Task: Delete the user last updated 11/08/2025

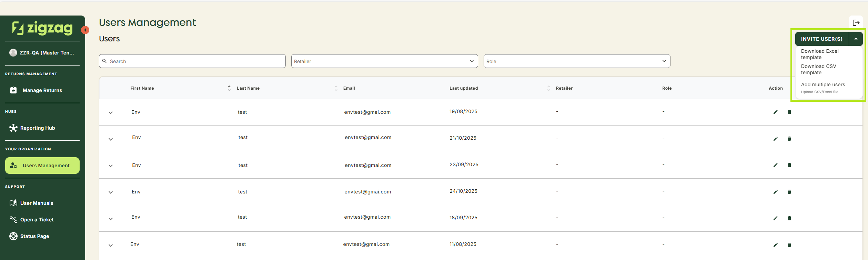Action: tap(789, 245)
